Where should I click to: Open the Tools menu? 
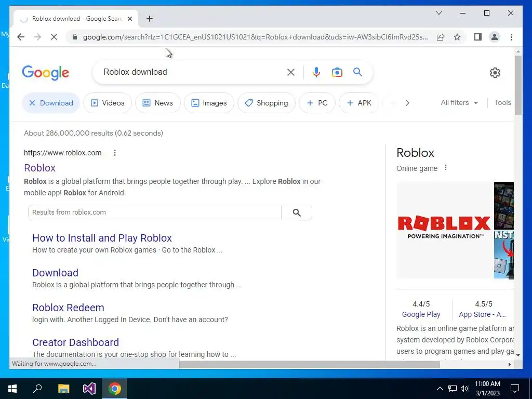pos(502,102)
